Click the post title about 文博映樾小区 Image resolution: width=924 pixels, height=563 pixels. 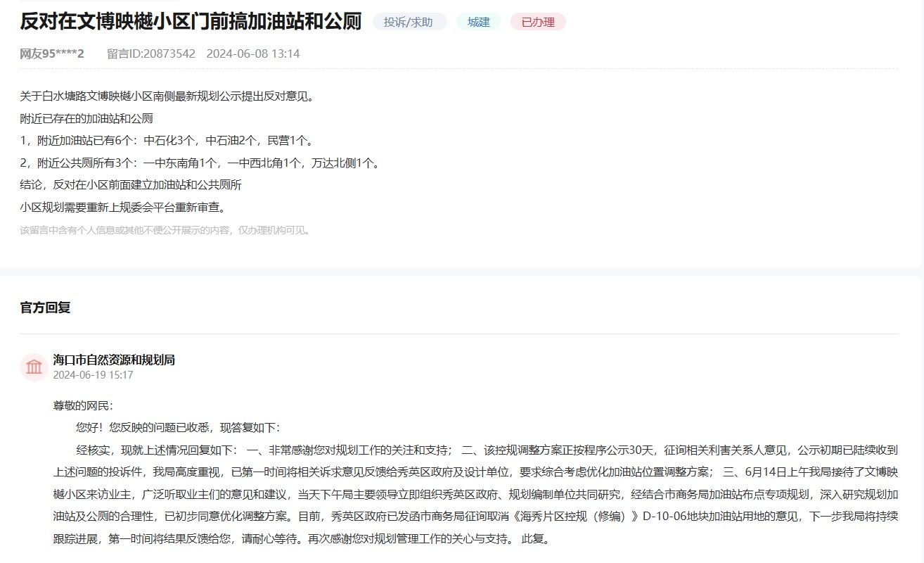(x=191, y=22)
